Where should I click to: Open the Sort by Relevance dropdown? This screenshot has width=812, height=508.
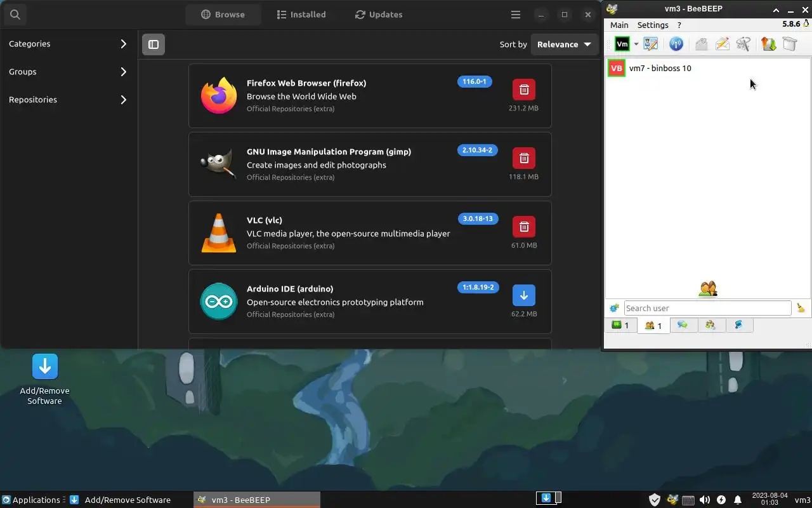[564, 44]
